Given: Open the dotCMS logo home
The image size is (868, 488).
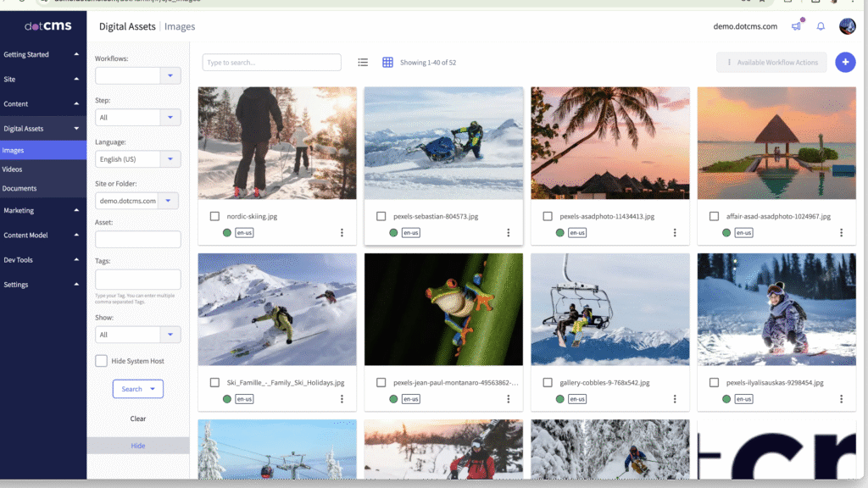Looking at the screenshot, I should click(47, 26).
